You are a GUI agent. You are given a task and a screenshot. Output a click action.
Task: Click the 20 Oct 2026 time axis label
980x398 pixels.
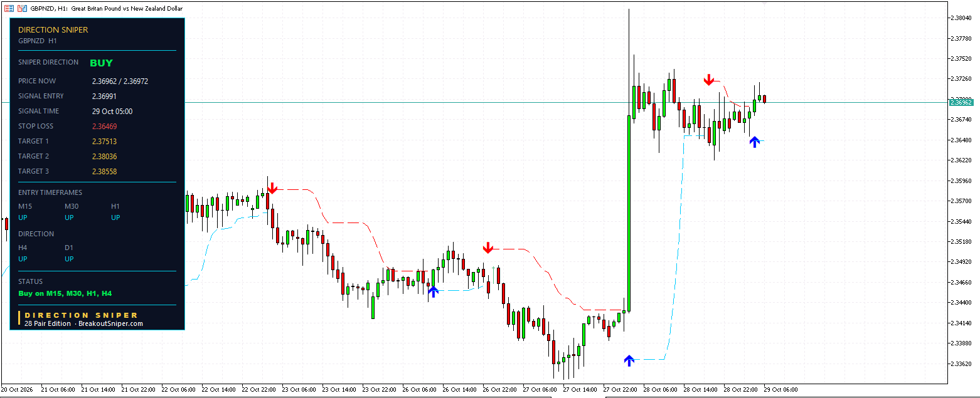(x=16, y=389)
